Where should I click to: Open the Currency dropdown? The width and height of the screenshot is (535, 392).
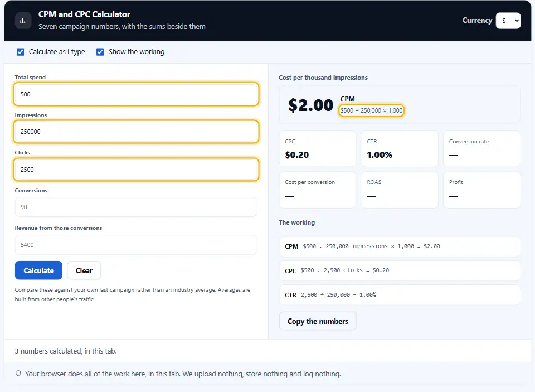click(508, 21)
